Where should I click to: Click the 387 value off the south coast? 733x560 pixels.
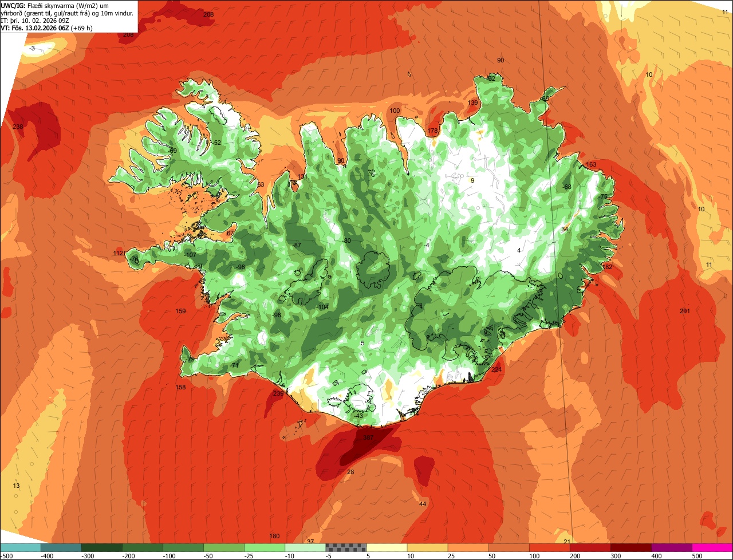pyautogui.click(x=368, y=437)
